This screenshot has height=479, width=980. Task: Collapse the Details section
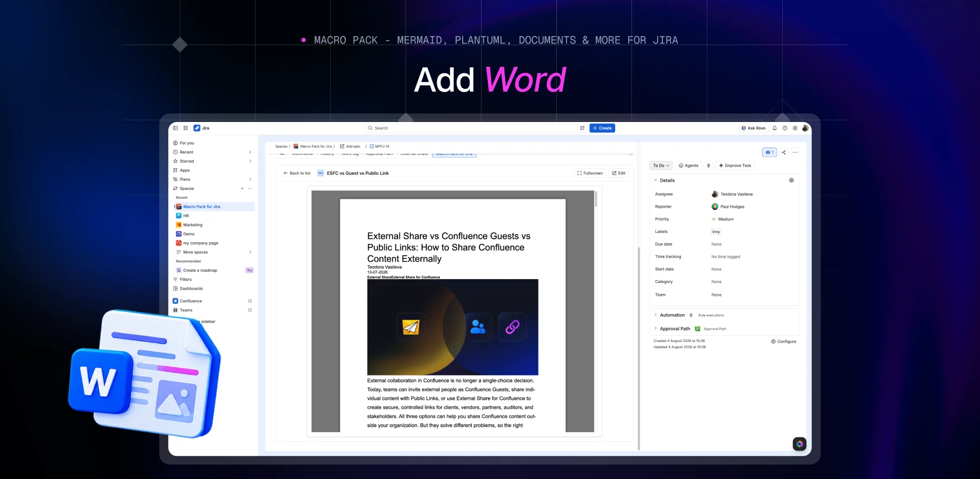[655, 180]
